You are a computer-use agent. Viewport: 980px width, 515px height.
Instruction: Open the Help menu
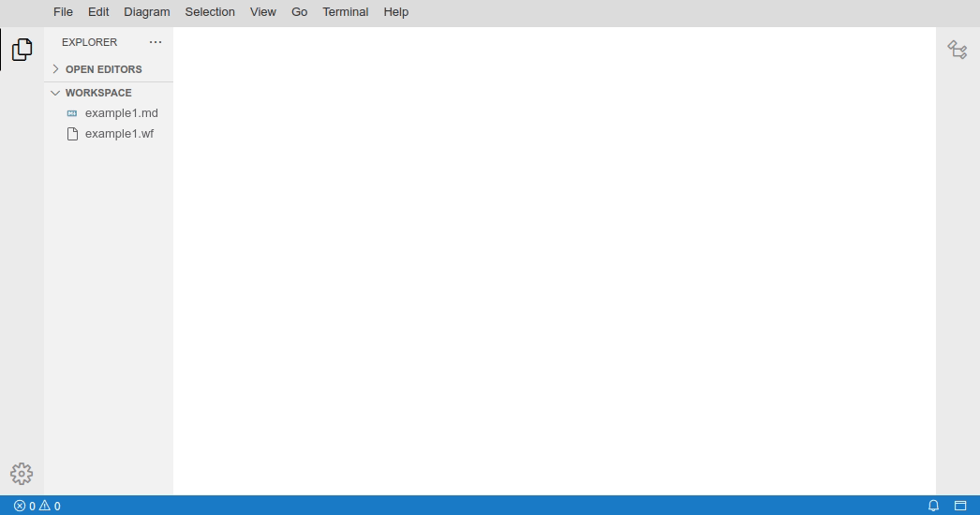point(395,12)
